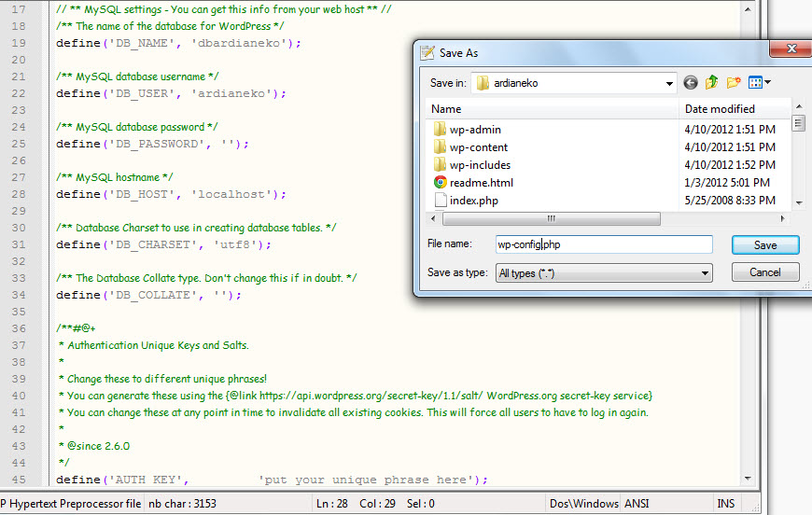The image size is (812, 515).
Task: Open the View Menu icon
Action: (756, 82)
